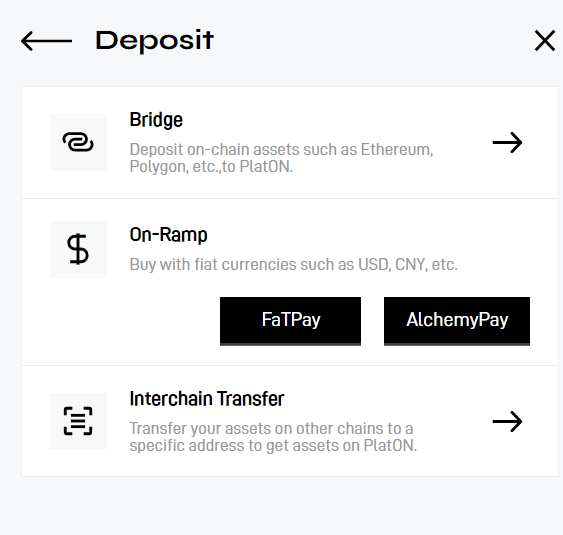Image resolution: width=563 pixels, height=535 pixels.
Task: Select the Interchain Transfer heading
Action: (207, 399)
